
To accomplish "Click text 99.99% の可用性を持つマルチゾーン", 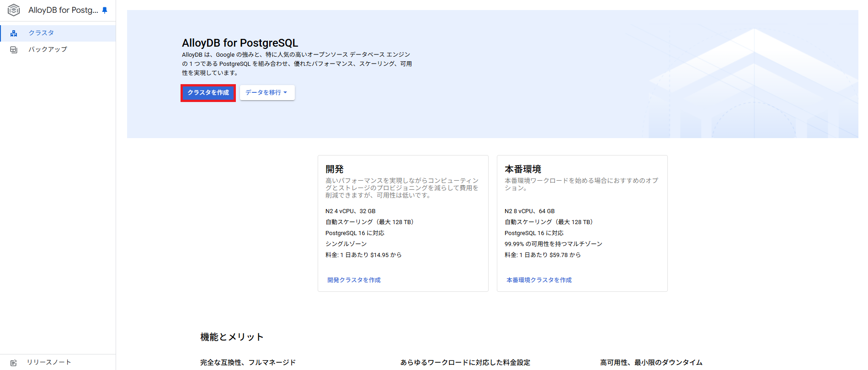I will click(x=554, y=244).
